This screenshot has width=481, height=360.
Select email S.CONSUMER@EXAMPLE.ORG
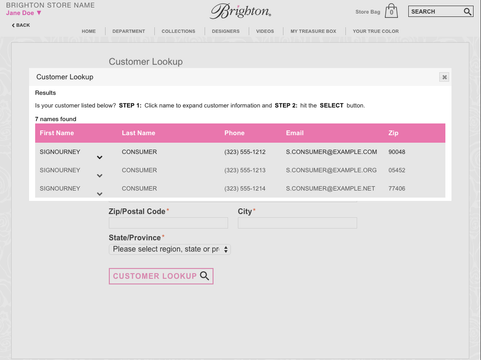pos(331,170)
